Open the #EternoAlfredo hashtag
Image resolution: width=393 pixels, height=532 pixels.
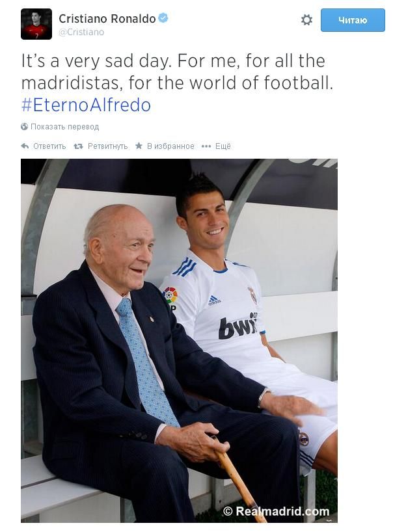click(86, 105)
